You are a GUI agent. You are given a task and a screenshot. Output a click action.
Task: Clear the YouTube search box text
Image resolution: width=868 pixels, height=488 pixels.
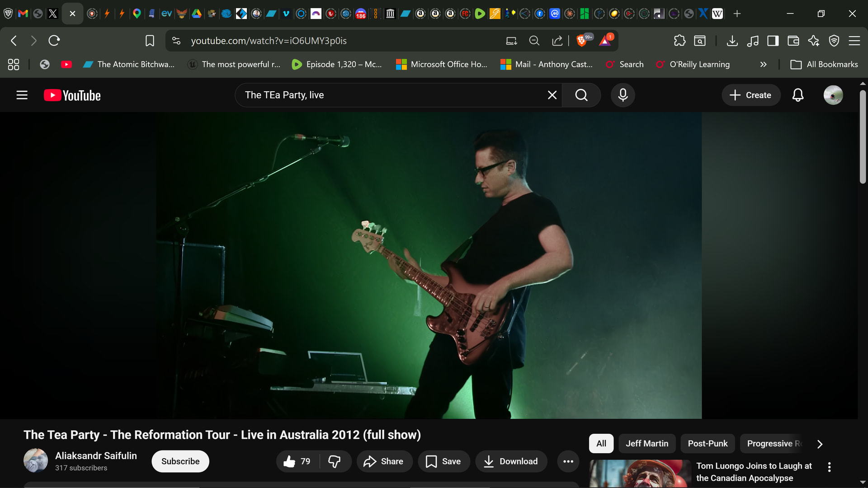(x=552, y=95)
